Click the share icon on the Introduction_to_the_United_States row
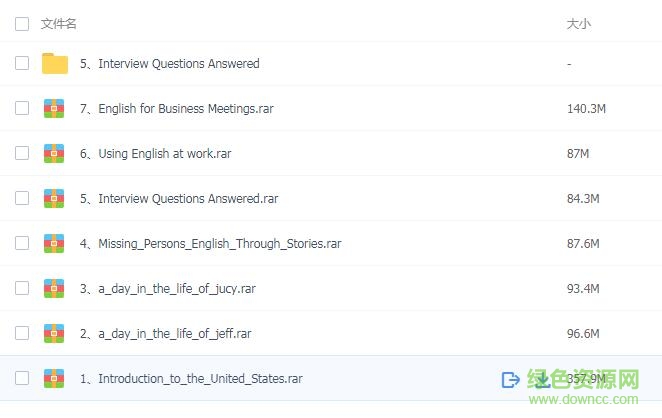662x418 pixels. tap(510, 379)
